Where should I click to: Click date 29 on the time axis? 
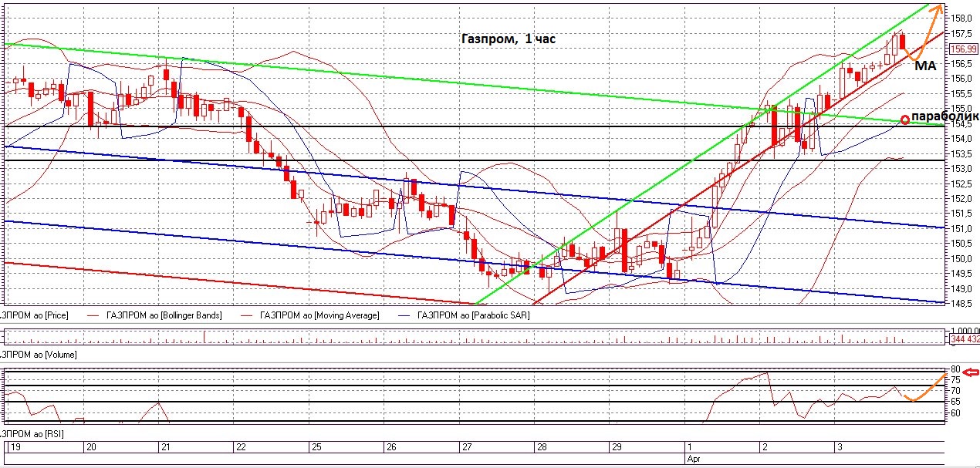617,447
